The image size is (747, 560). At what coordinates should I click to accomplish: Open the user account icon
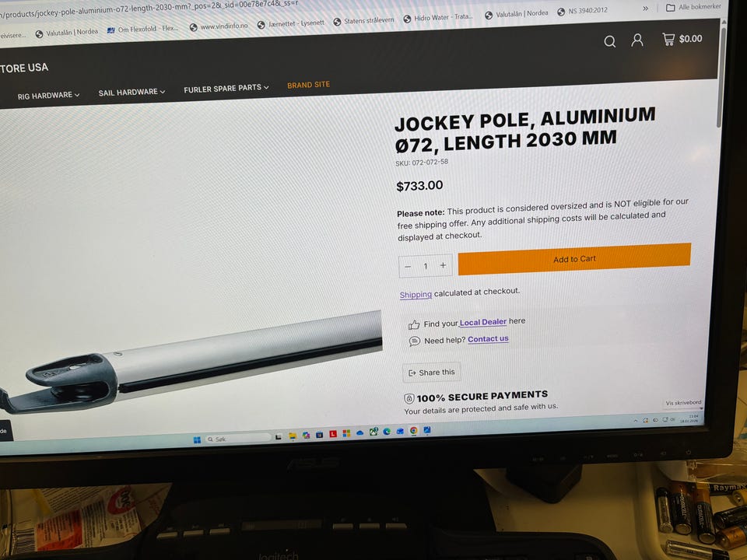(637, 40)
